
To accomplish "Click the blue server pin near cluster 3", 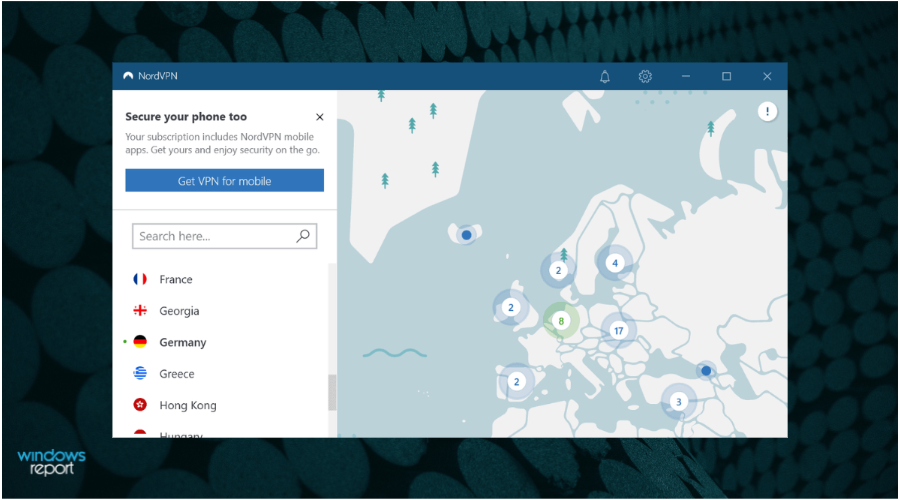I will 706,371.
